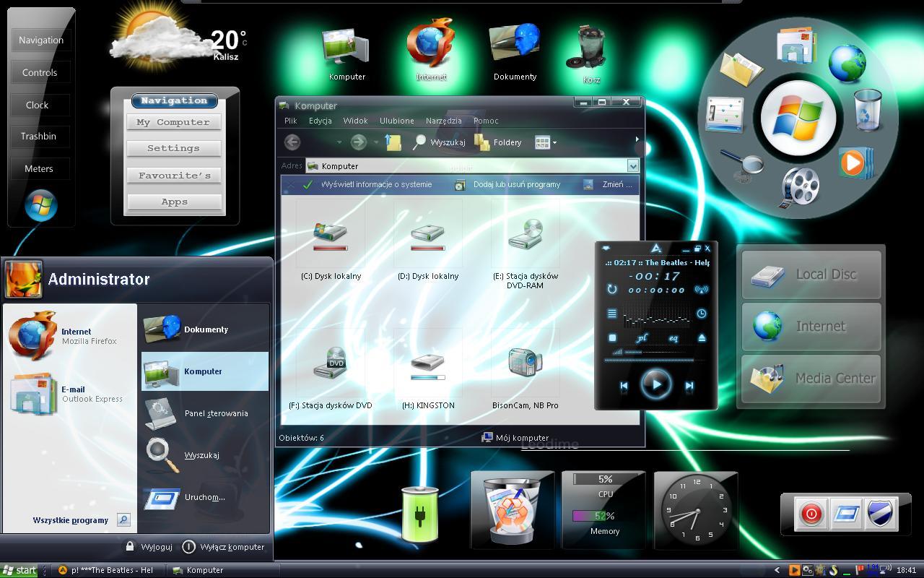
Task: Open the Narzędzia menu
Action: (x=444, y=121)
